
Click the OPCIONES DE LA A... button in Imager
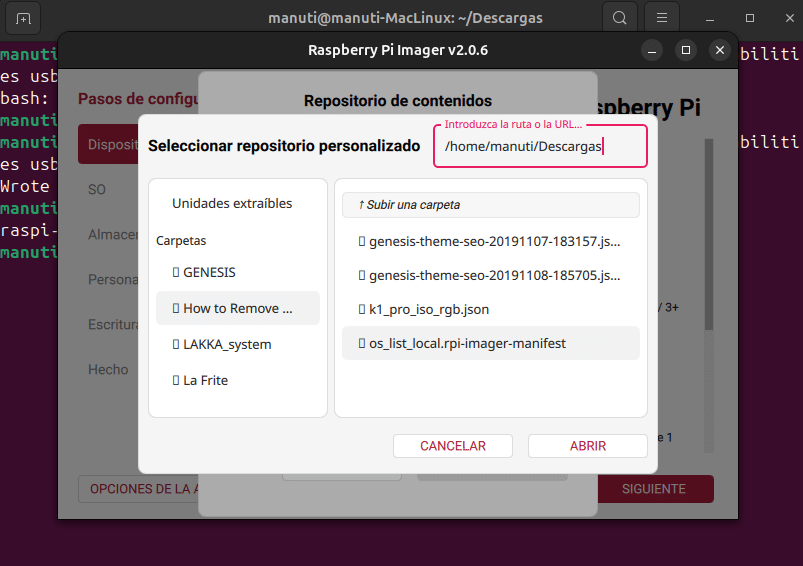[x=138, y=489]
